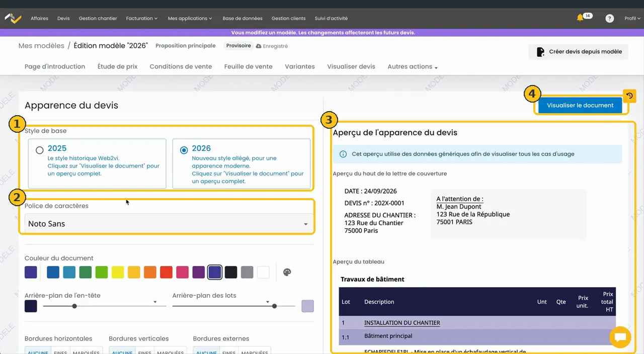
Task: Click the info icon in the preview notice
Action: (x=343, y=154)
